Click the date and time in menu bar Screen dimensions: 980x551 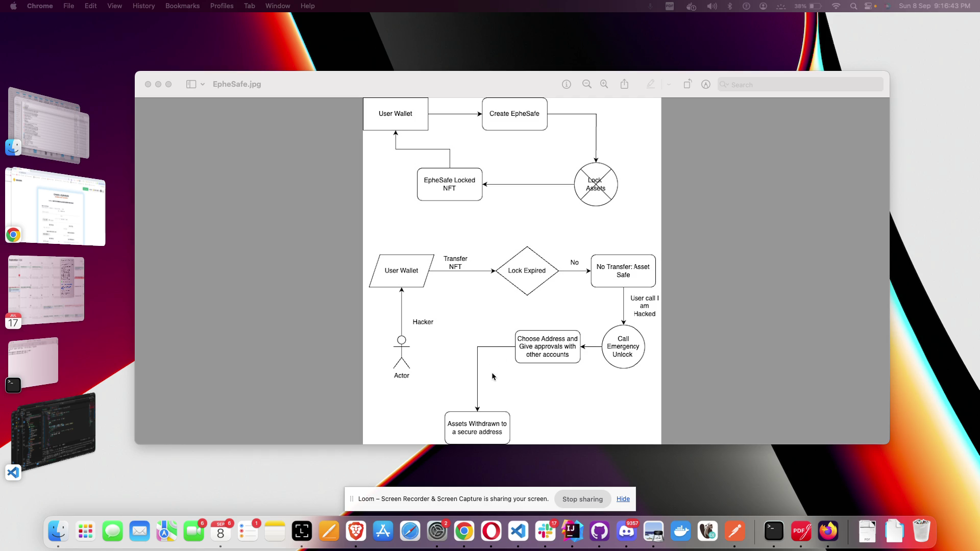click(934, 6)
